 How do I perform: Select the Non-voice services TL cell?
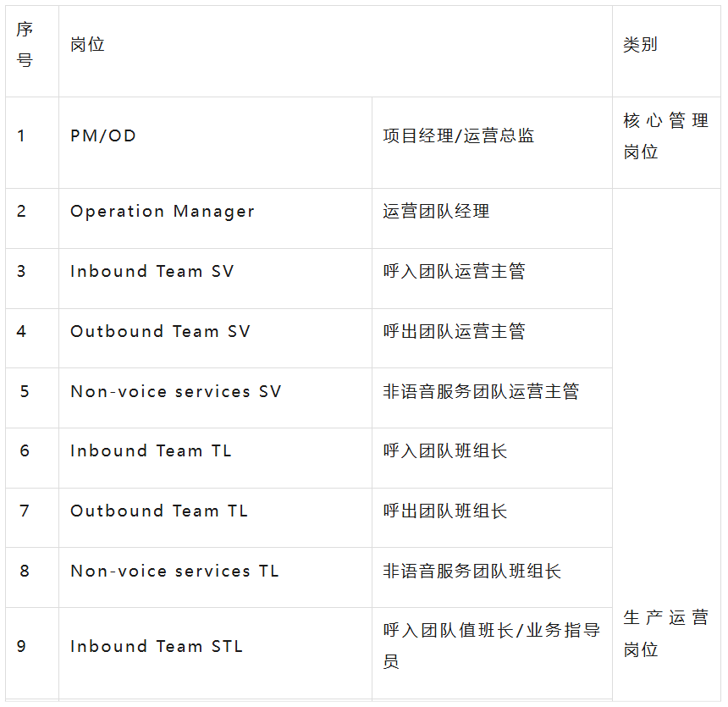click(x=215, y=577)
